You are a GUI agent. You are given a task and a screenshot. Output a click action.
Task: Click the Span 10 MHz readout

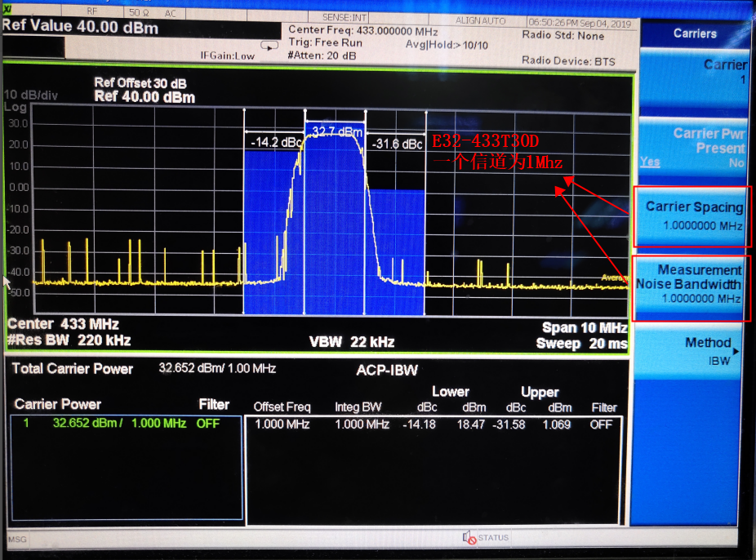coord(585,327)
